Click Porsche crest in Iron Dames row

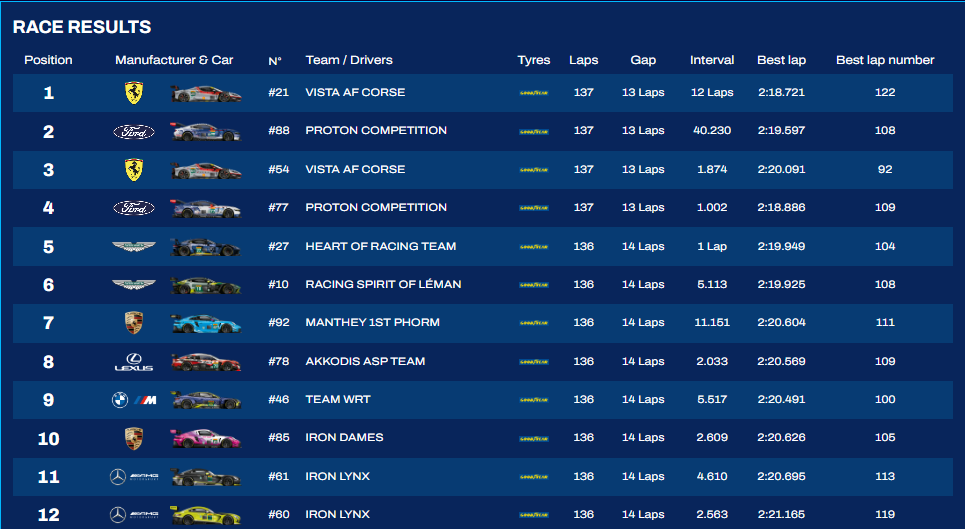tap(134, 439)
